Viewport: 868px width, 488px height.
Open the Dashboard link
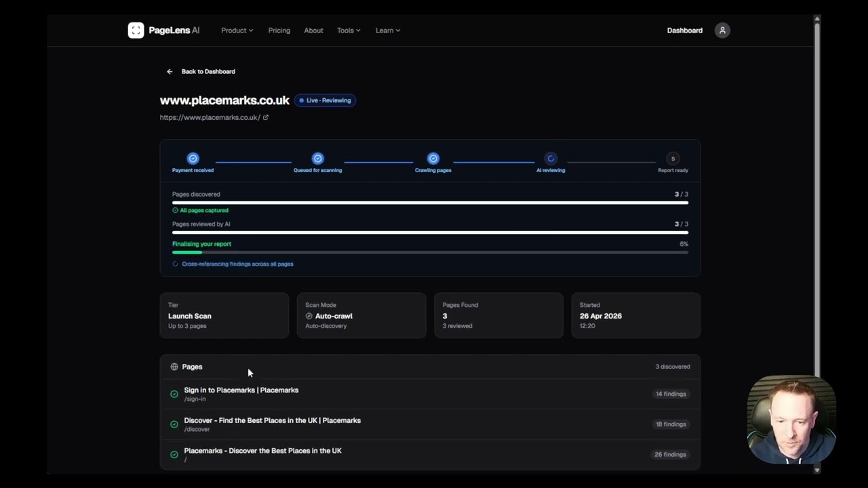[x=684, y=30]
